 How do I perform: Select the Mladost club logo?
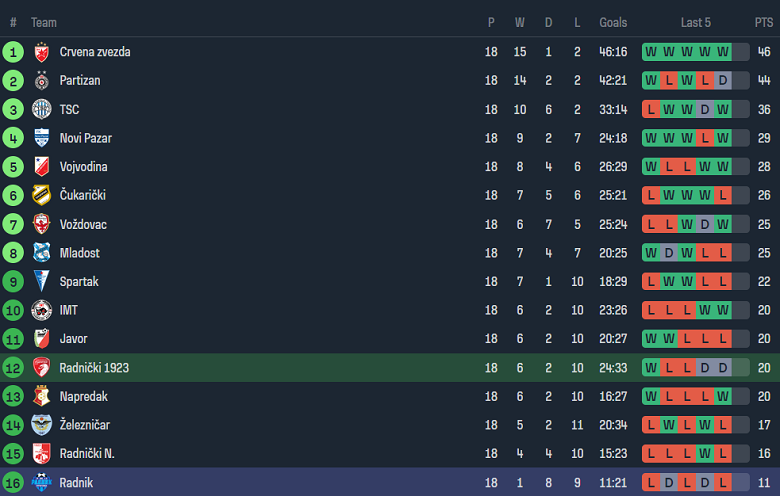click(41, 253)
